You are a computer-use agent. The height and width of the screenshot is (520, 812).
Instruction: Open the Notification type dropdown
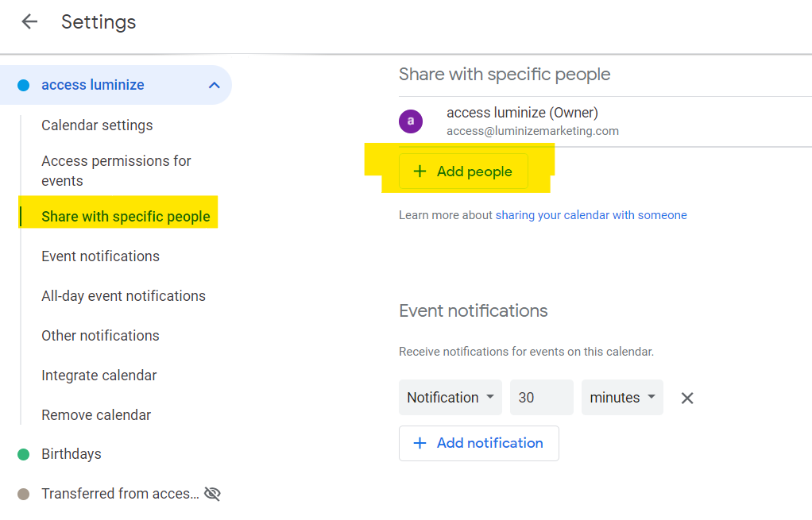(x=450, y=398)
